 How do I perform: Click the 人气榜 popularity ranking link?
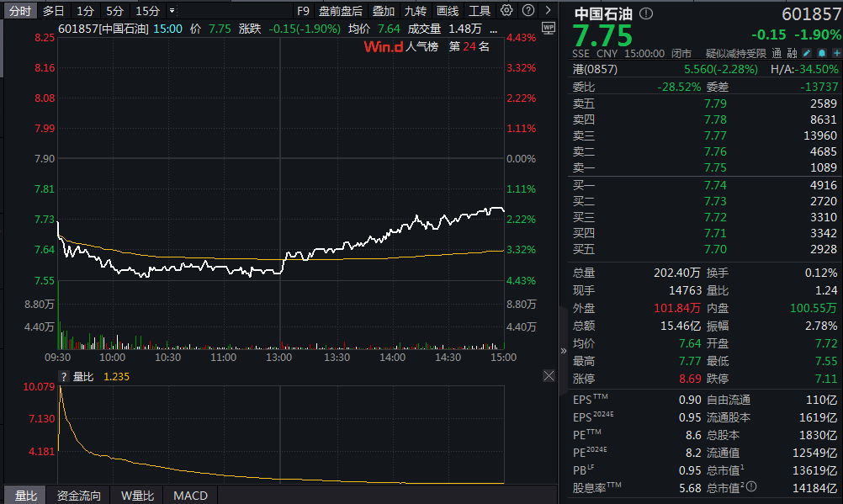pyautogui.click(x=422, y=46)
